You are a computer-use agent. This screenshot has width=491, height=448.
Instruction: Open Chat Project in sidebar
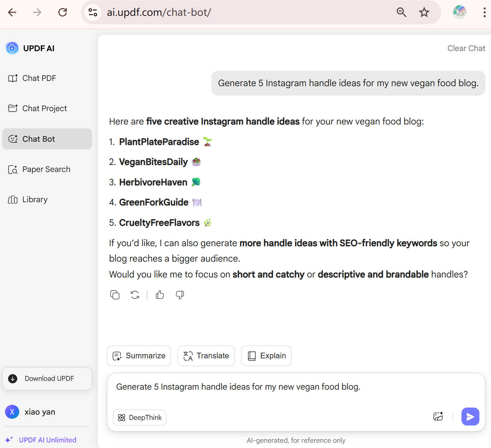[x=47, y=108]
